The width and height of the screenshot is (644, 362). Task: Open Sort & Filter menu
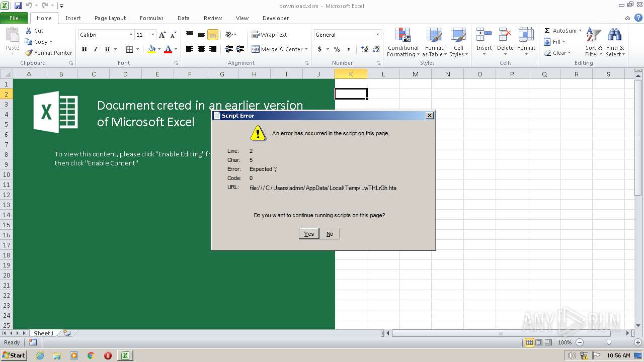click(594, 43)
